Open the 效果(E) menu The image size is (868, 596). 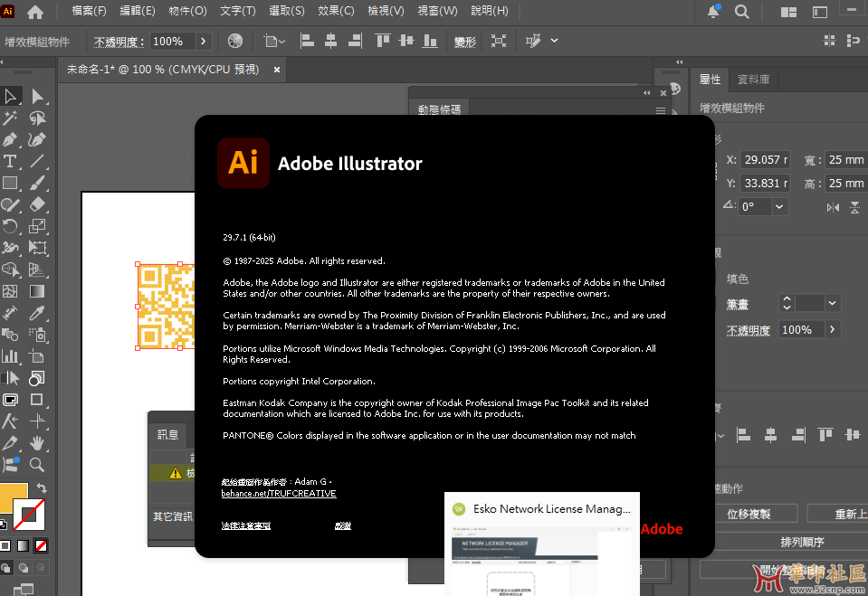[x=336, y=12]
